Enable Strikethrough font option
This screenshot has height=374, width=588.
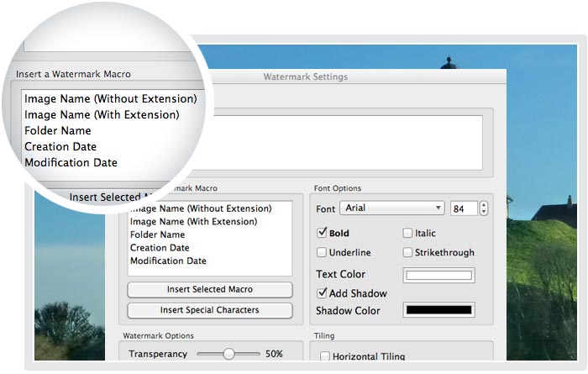pyautogui.click(x=407, y=252)
